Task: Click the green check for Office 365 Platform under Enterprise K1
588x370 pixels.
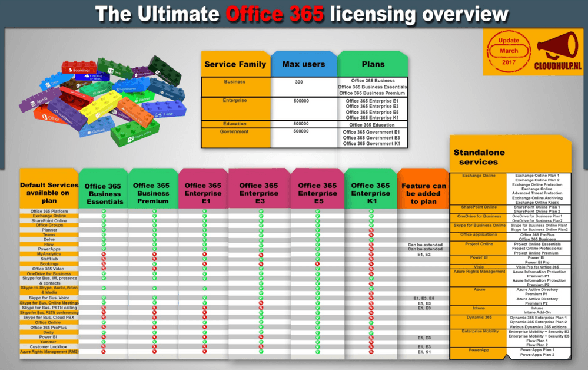Action: (371, 212)
